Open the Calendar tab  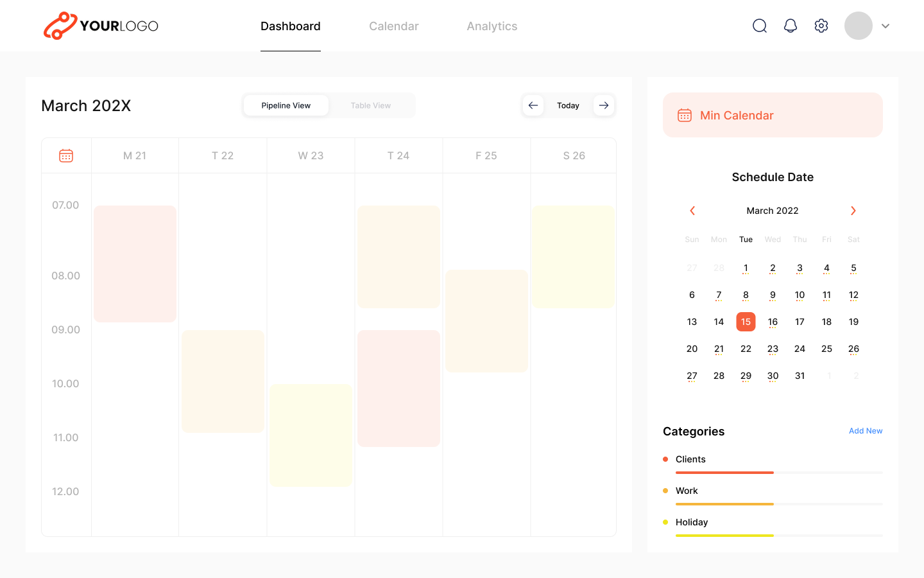point(394,26)
